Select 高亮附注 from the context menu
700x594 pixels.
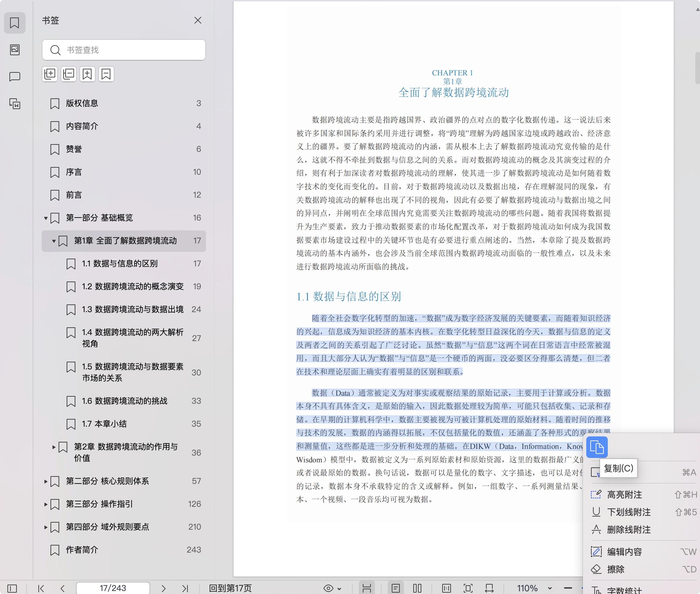[624, 495]
